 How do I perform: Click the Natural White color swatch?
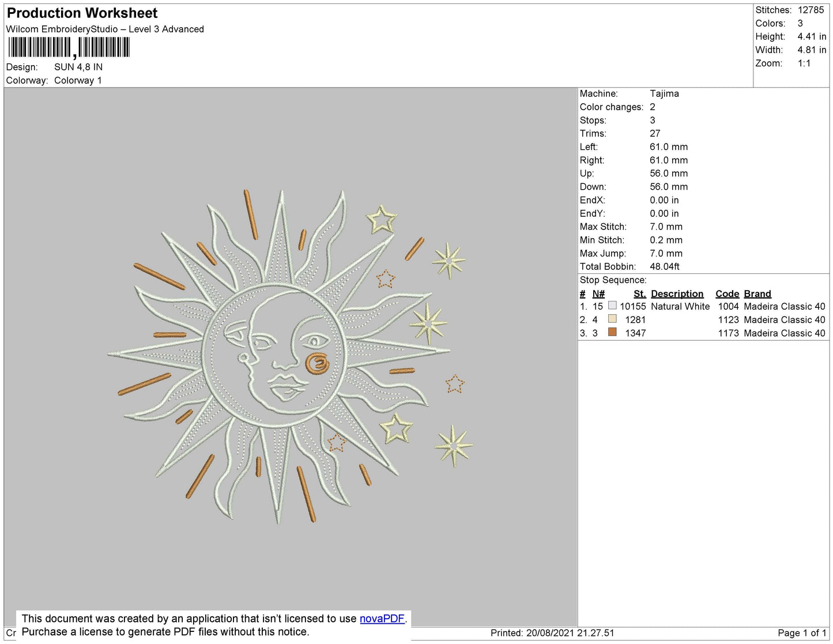[612, 306]
